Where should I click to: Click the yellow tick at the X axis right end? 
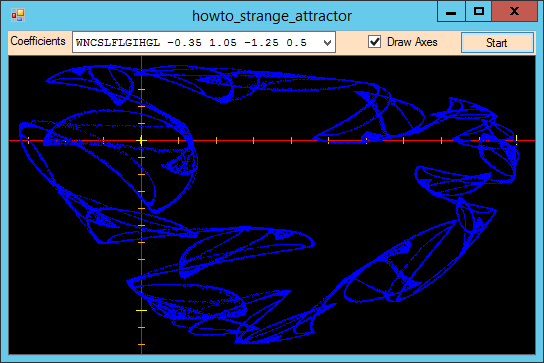point(517,140)
